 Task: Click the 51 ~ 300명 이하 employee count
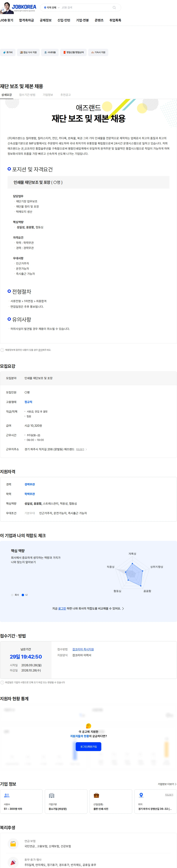pyautogui.click(x=13, y=809)
